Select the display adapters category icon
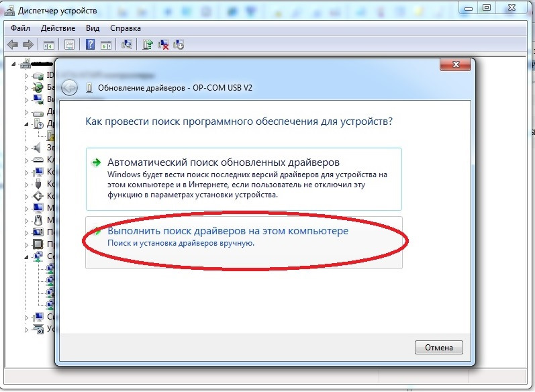 click(x=38, y=99)
